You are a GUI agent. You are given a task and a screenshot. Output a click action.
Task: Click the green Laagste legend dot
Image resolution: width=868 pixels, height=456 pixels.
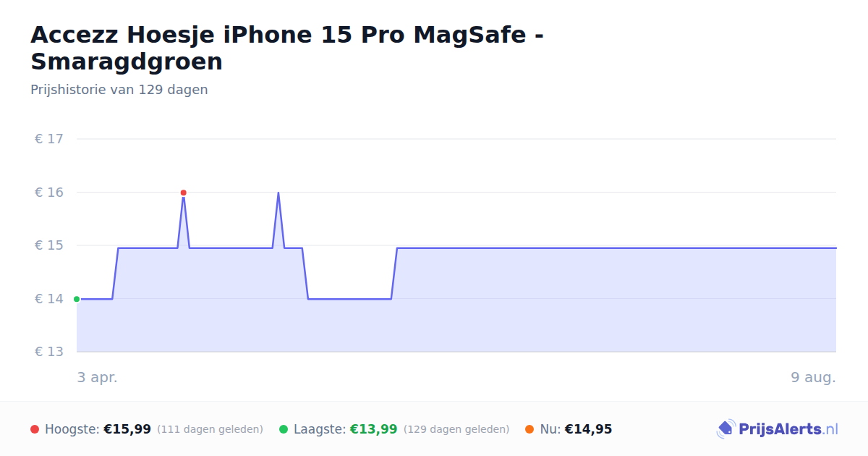pos(284,429)
